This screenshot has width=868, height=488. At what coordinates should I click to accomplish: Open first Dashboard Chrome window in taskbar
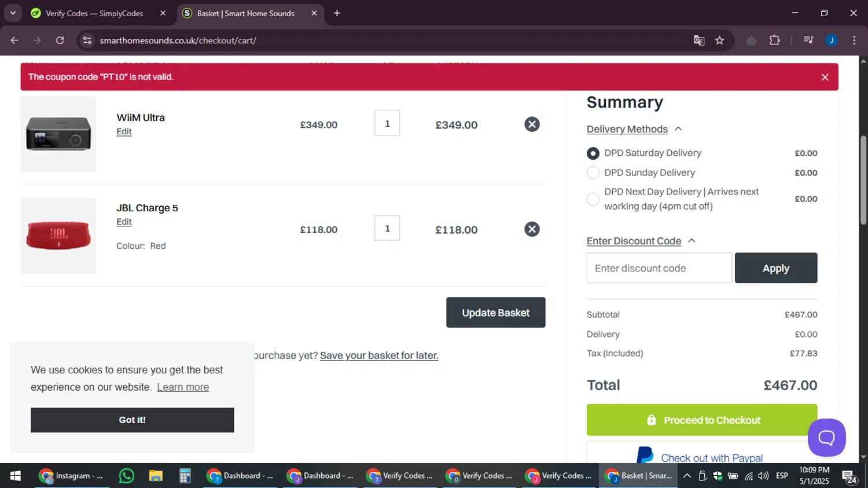pos(241,476)
